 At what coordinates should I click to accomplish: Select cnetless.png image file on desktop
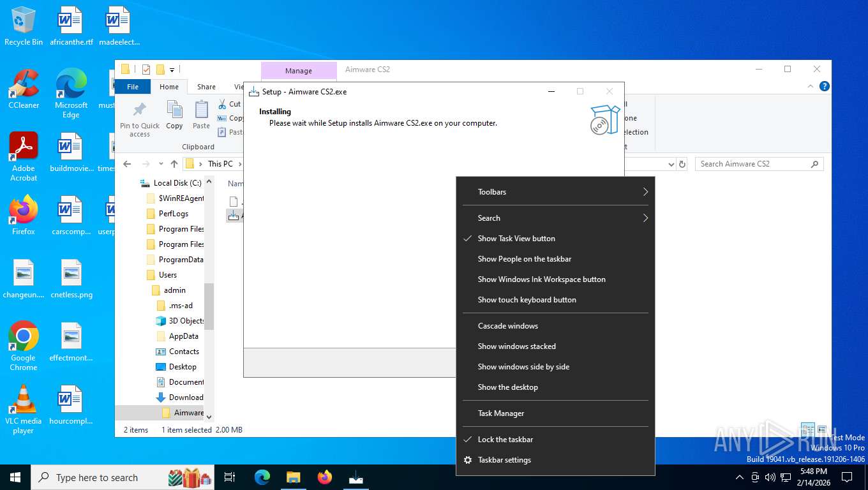point(71,279)
